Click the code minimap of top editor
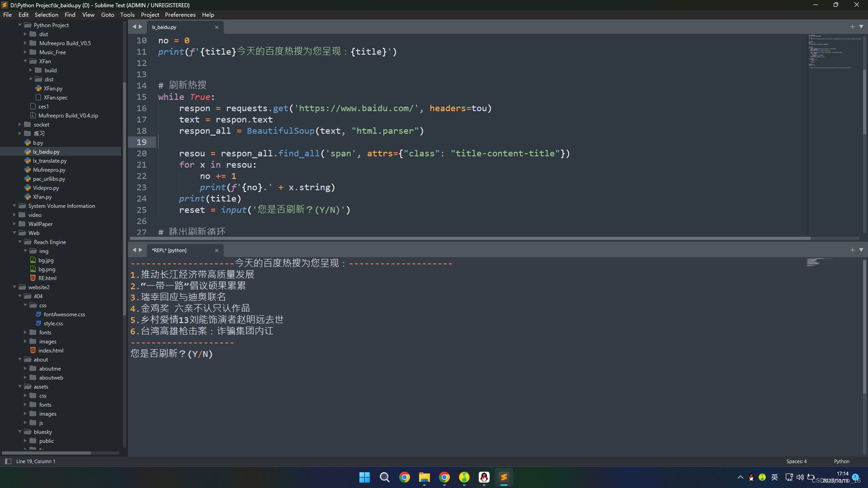The image size is (868, 488). tap(834, 52)
